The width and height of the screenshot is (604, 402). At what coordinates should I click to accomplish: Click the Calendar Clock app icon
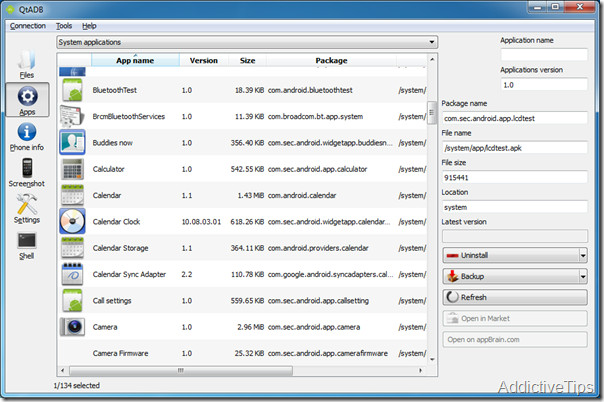[72, 220]
